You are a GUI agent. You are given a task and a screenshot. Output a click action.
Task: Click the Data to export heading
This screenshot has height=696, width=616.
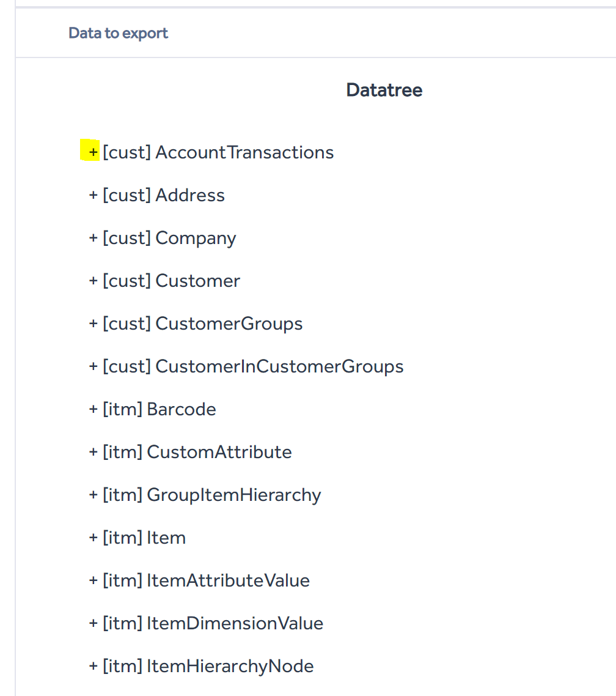tap(118, 33)
